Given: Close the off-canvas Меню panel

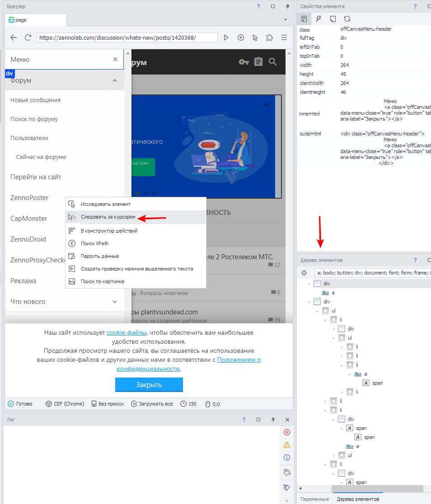Looking at the screenshot, I should coord(116,59).
